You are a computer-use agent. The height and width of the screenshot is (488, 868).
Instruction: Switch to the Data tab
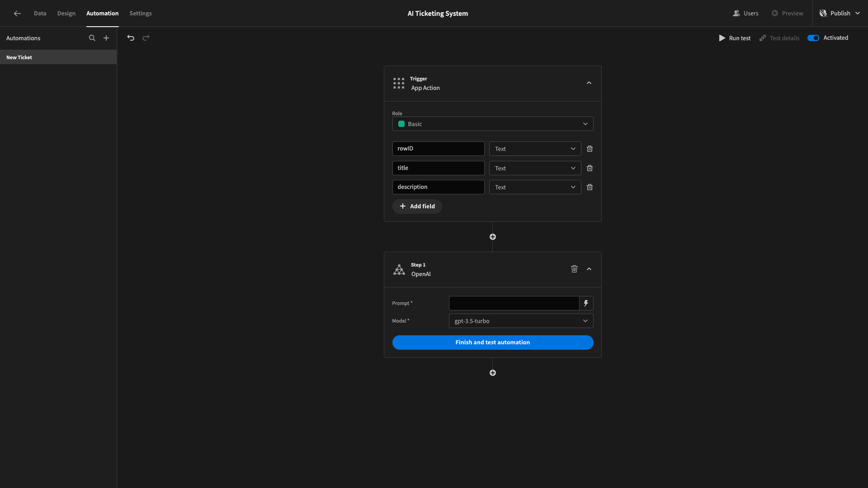[x=40, y=14]
